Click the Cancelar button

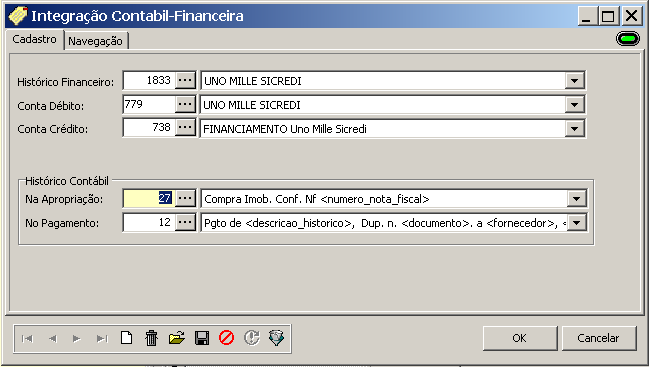click(x=599, y=338)
